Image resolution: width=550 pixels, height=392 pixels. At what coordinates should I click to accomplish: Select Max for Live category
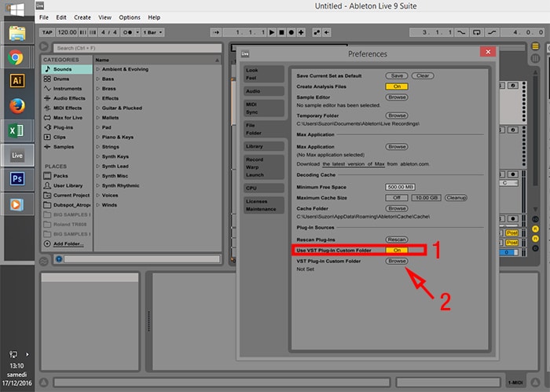67,118
